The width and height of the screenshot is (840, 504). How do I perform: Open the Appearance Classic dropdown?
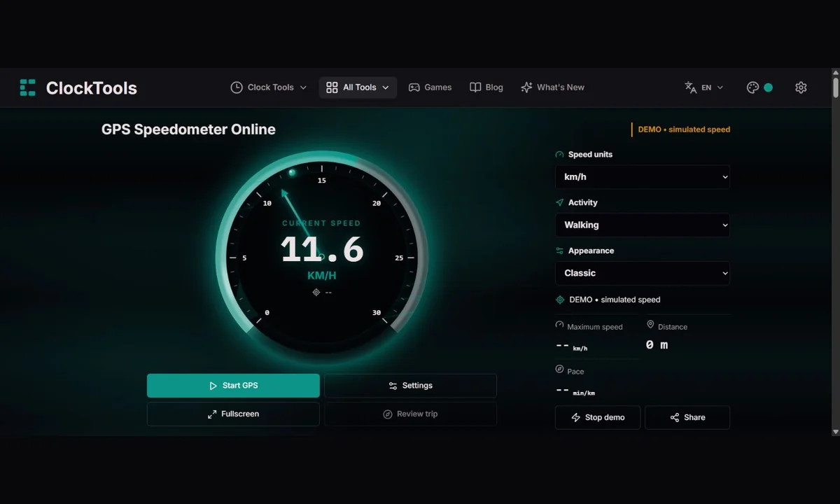click(643, 273)
